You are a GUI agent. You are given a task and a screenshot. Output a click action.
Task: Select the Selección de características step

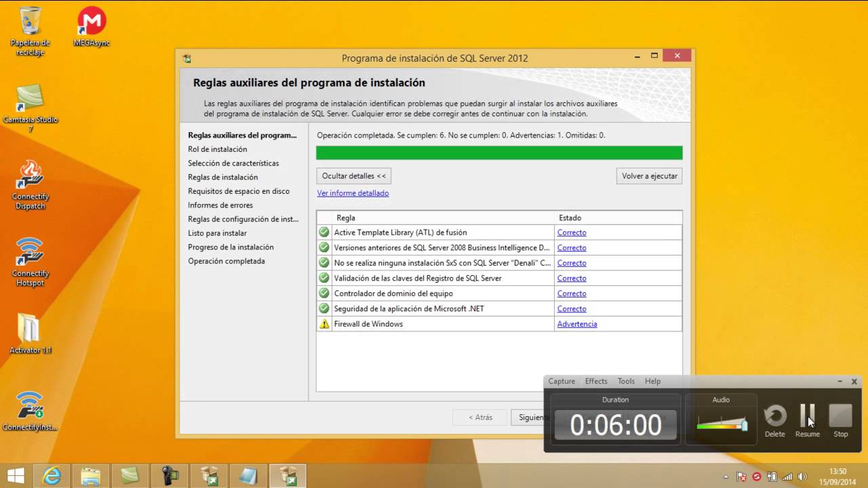pos(233,163)
